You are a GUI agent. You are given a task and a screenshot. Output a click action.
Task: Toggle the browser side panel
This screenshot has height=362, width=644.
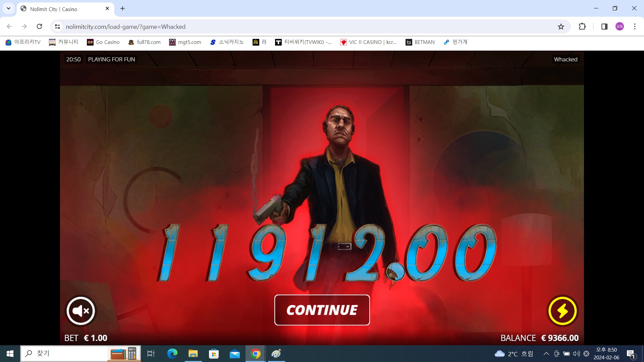coord(604,26)
